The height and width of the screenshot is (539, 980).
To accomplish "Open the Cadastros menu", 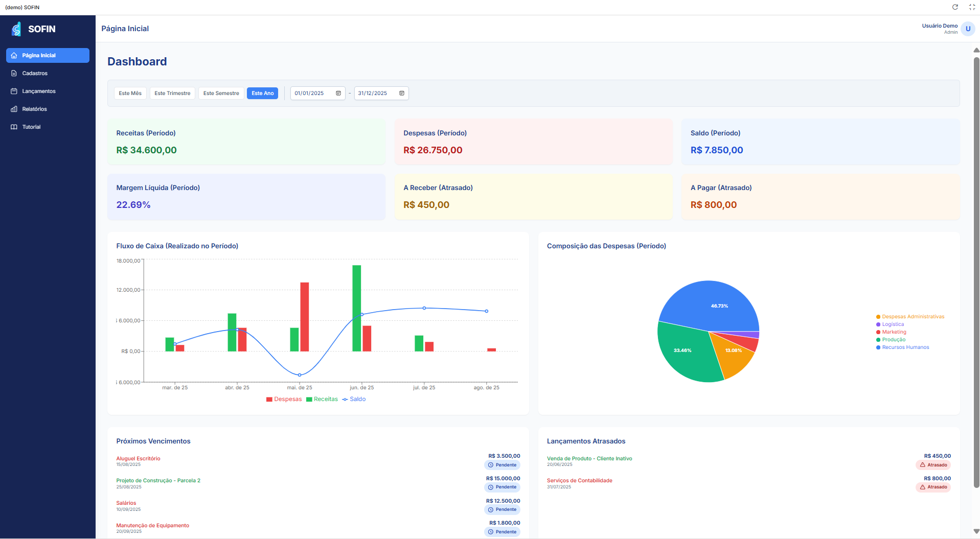I will [48, 74].
